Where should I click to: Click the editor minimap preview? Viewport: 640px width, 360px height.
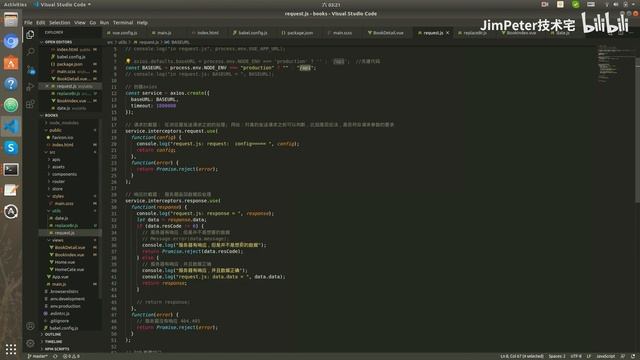point(615,65)
